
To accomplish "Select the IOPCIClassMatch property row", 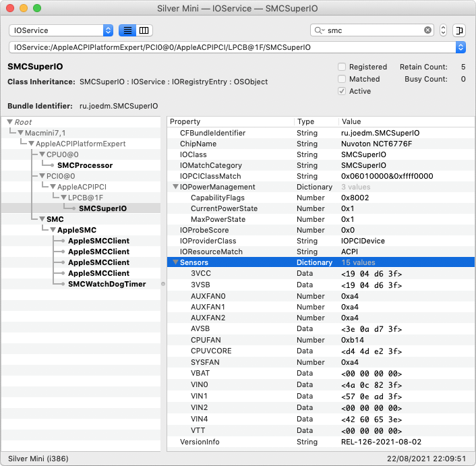I will (320, 176).
